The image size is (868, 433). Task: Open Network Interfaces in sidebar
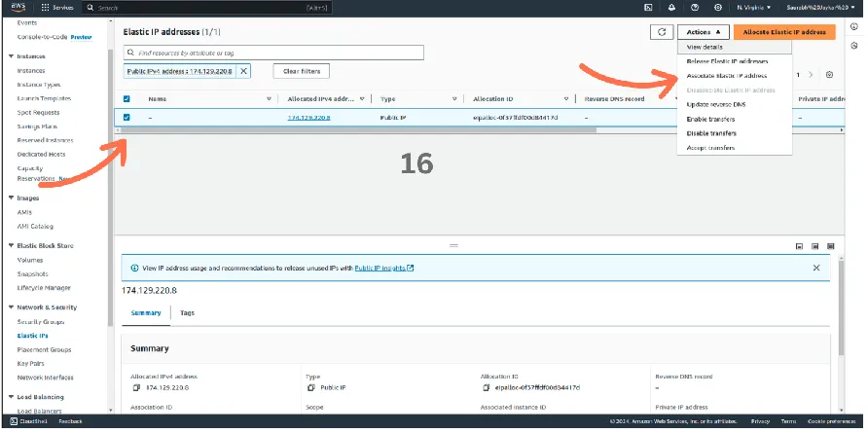[x=46, y=378]
